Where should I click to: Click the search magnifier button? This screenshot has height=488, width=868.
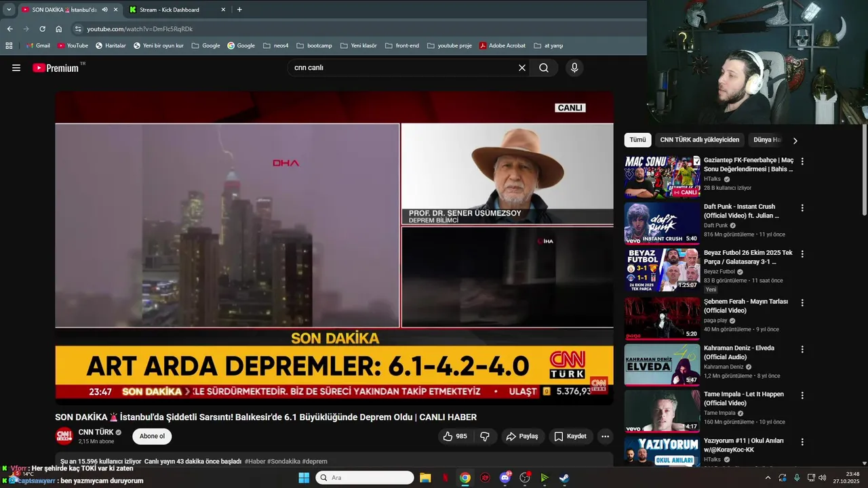(x=544, y=68)
